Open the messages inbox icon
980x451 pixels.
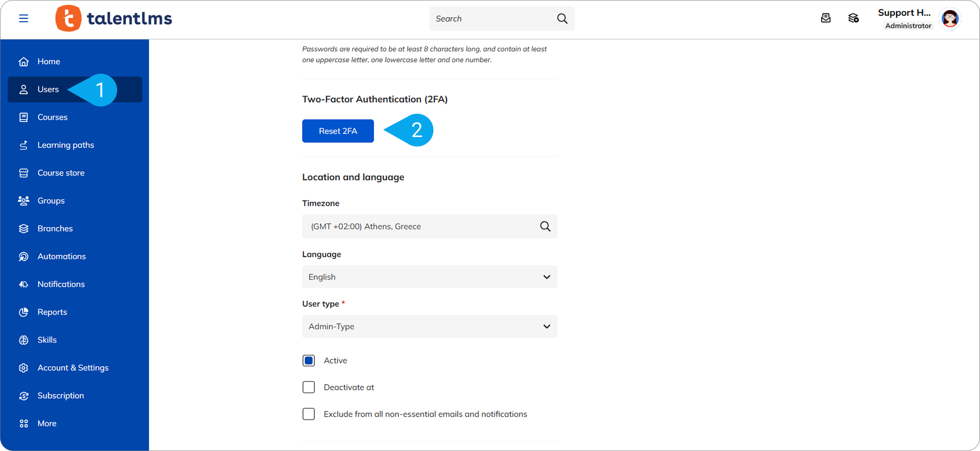pyautogui.click(x=825, y=18)
